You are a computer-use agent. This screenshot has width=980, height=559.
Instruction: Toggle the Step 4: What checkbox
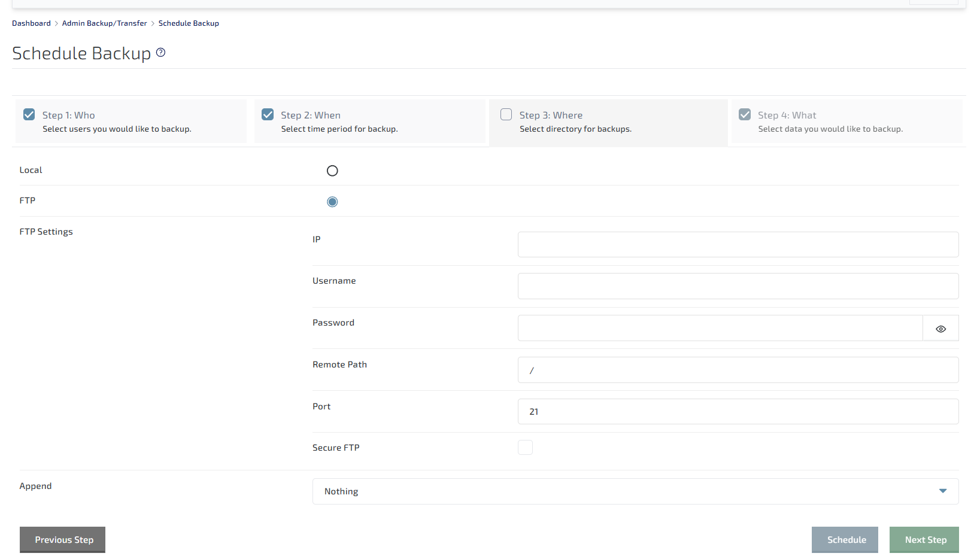pyautogui.click(x=745, y=114)
